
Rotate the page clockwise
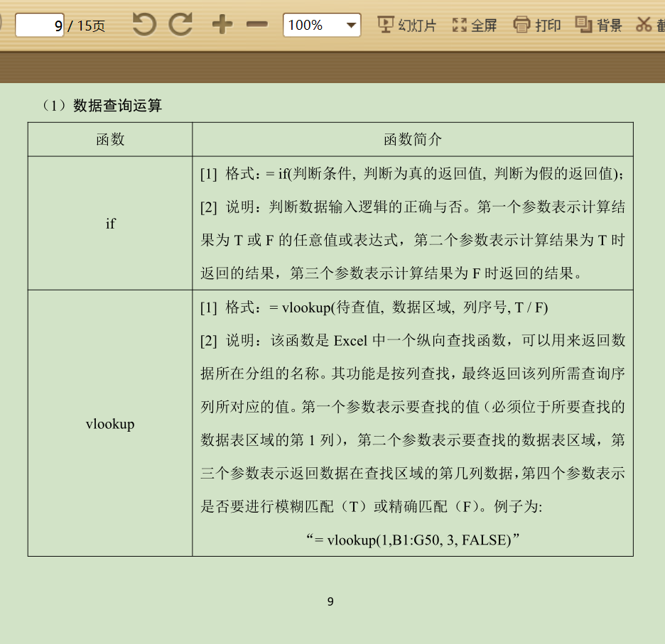coord(180,24)
